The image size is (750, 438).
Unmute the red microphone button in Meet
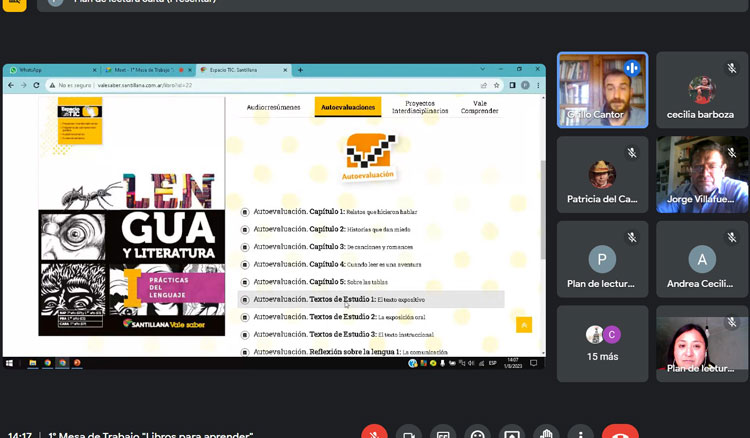(375, 432)
